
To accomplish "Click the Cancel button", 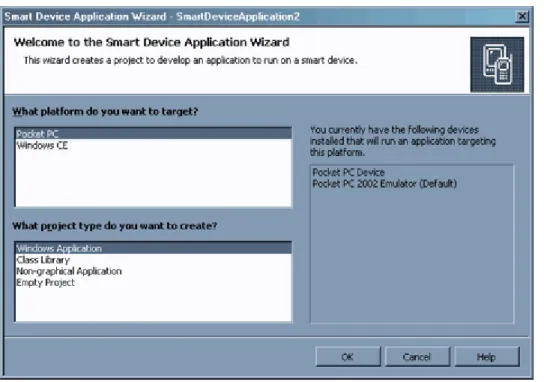I will (417, 357).
